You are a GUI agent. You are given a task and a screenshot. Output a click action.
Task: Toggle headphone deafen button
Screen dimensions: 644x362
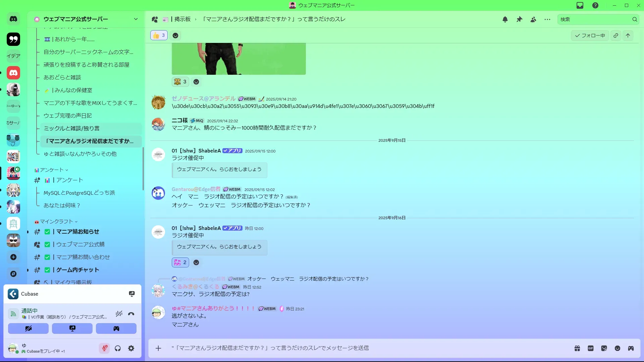pyautogui.click(x=118, y=348)
